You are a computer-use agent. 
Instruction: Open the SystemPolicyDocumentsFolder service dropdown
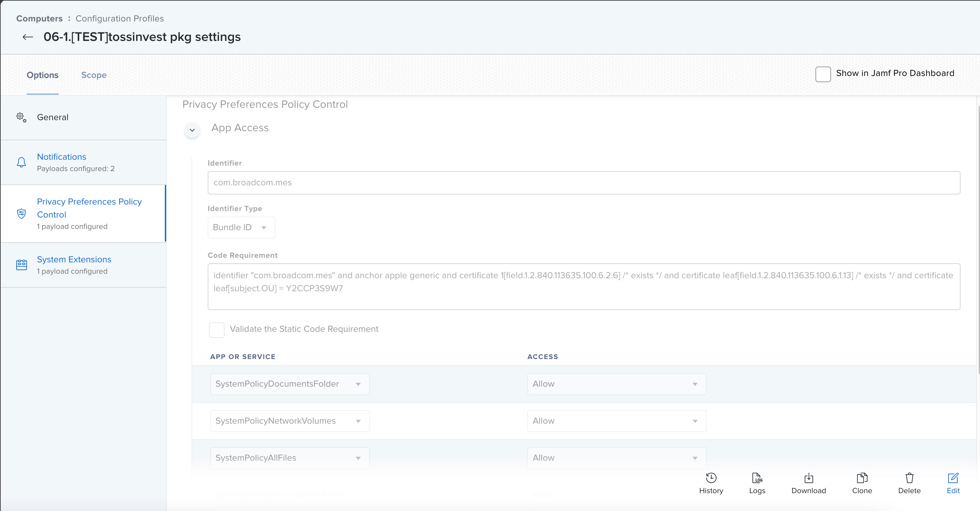click(289, 384)
